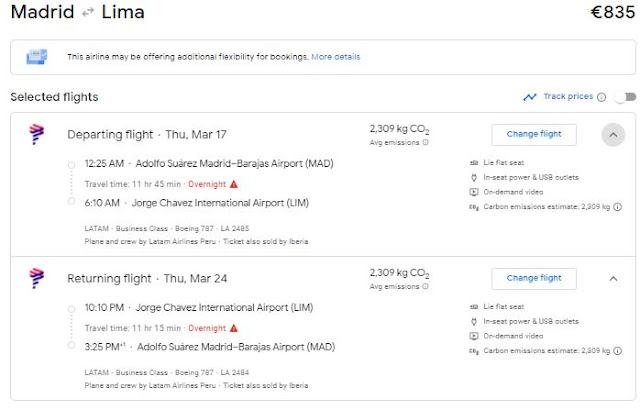Click returning flight Avg emissions info icon

pos(425,286)
